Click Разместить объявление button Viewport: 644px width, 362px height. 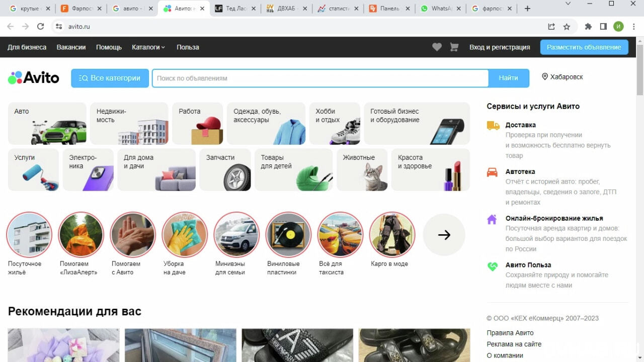pyautogui.click(x=584, y=47)
